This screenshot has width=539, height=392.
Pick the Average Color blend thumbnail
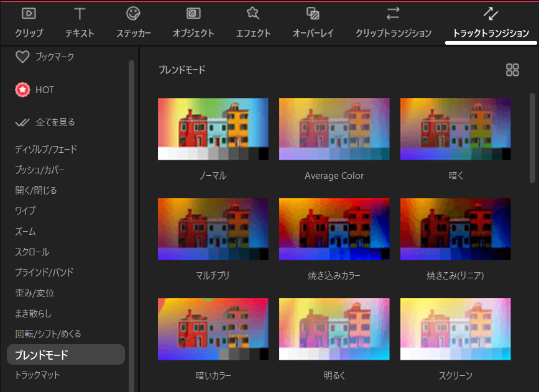coord(334,129)
